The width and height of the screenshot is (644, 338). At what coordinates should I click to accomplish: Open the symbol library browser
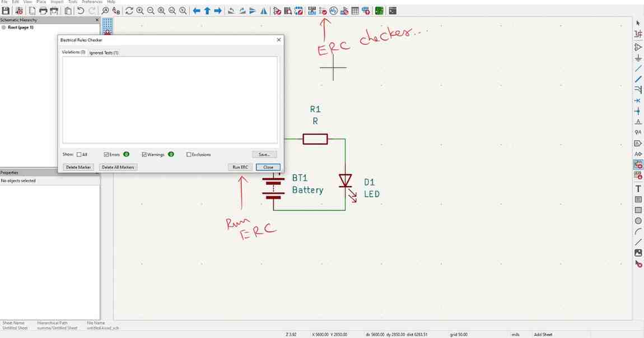coord(288,11)
